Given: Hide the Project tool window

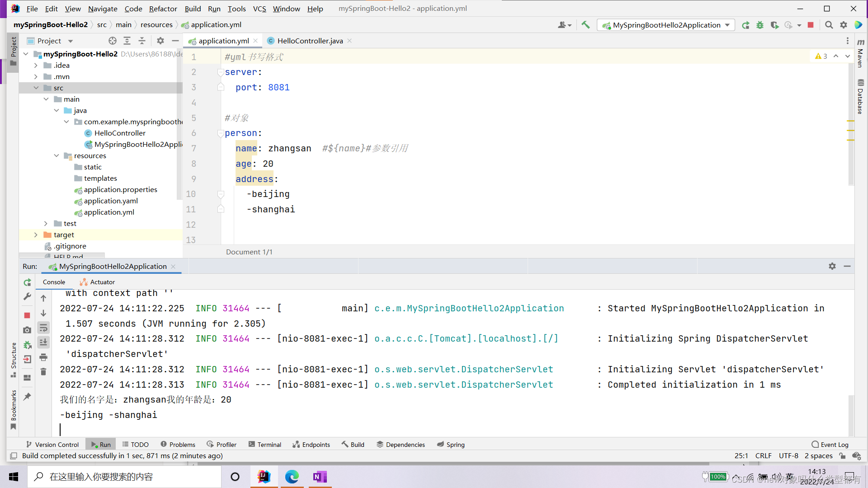Looking at the screenshot, I should [175, 41].
